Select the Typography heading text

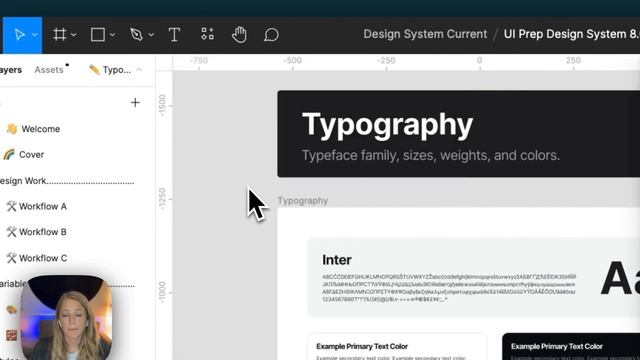pos(387,124)
